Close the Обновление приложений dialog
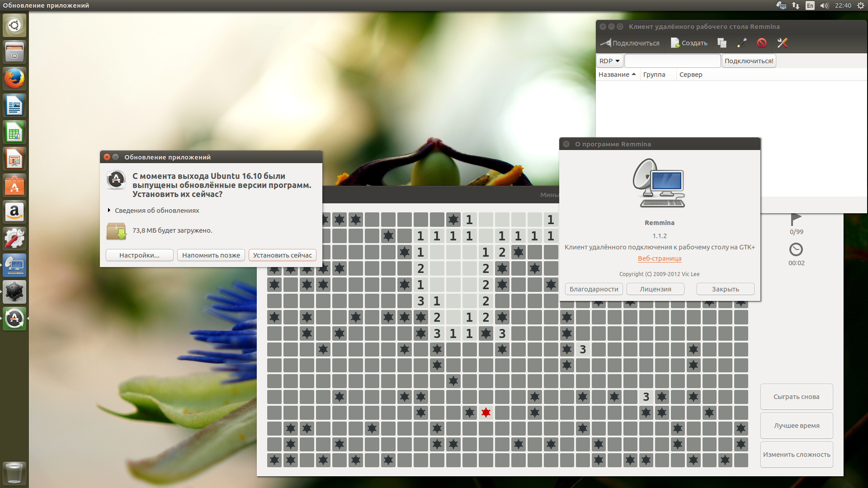Viewport: 868px width, 488px height. (107, 157)
